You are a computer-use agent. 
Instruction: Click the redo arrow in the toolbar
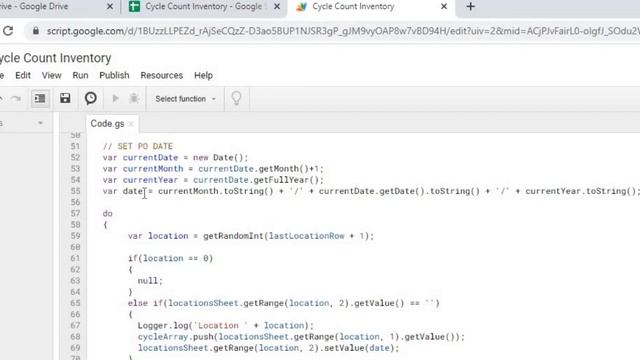[x=16, y=98]
